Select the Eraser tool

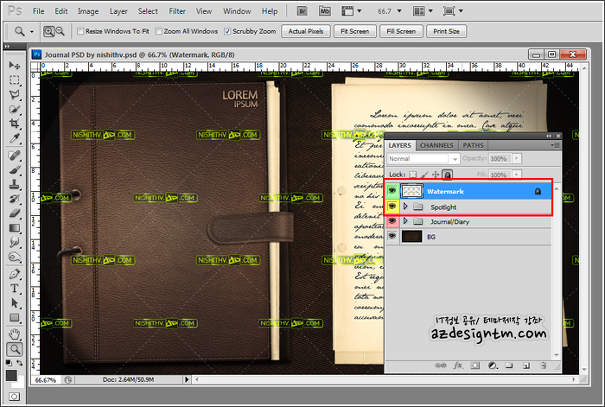14,213
